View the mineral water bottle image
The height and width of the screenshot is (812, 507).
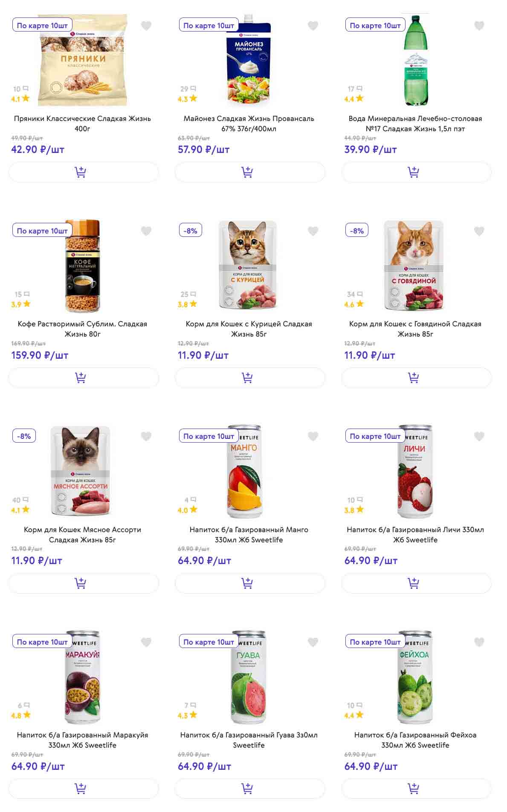click(x=416, y=60)
